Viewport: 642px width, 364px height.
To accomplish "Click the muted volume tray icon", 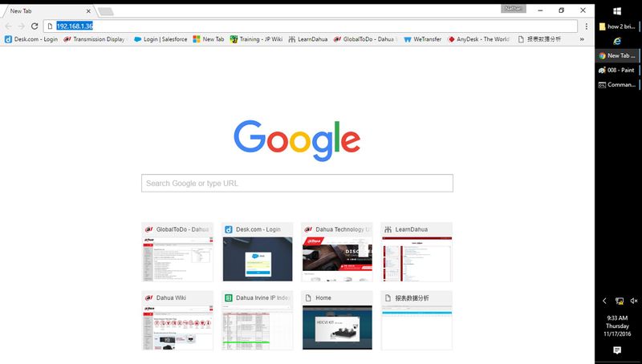I will [x=634, y=301].
